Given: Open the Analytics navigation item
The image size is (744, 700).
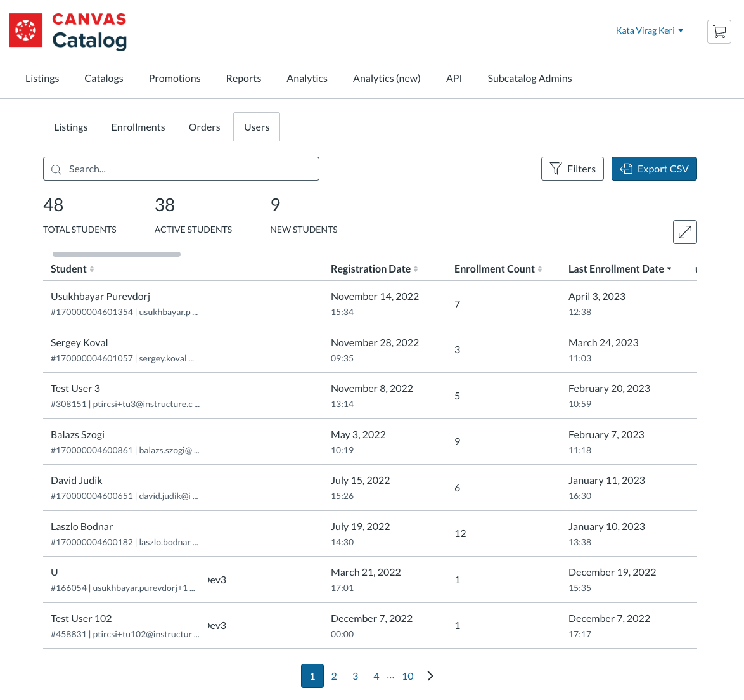Looking at the screenshot, I should point(307,78).
